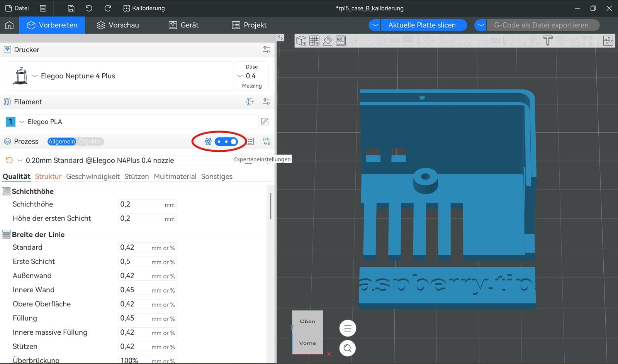Open the round menu button in the 3D view
Screen dimensions: 618x364
(x=348, y=328)
